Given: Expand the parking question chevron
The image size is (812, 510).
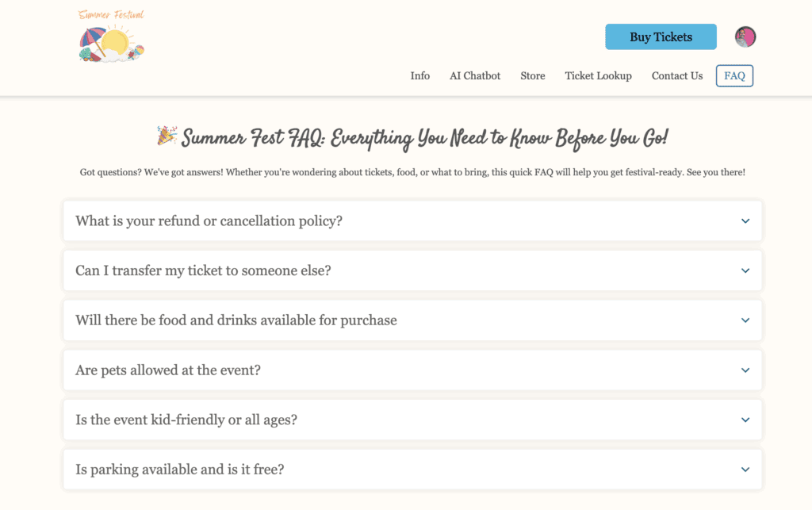Looking at the screenshot, I should tap(745, 470).
